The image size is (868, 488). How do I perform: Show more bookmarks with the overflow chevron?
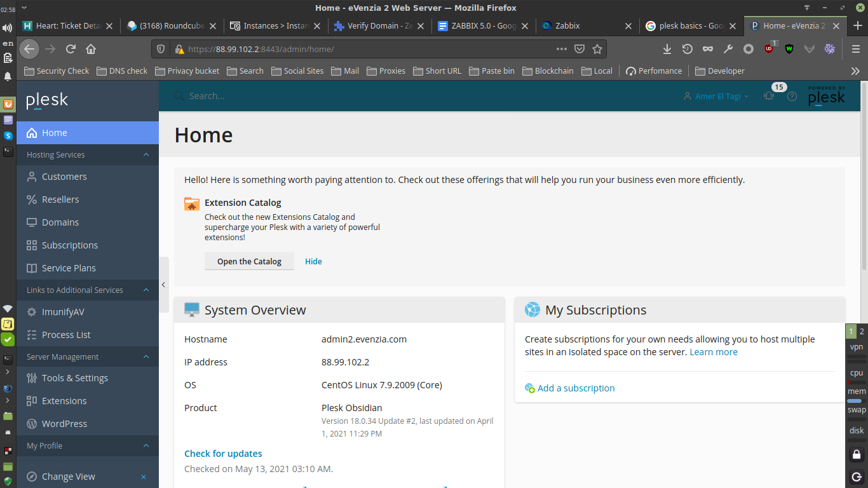coord(856,71)
